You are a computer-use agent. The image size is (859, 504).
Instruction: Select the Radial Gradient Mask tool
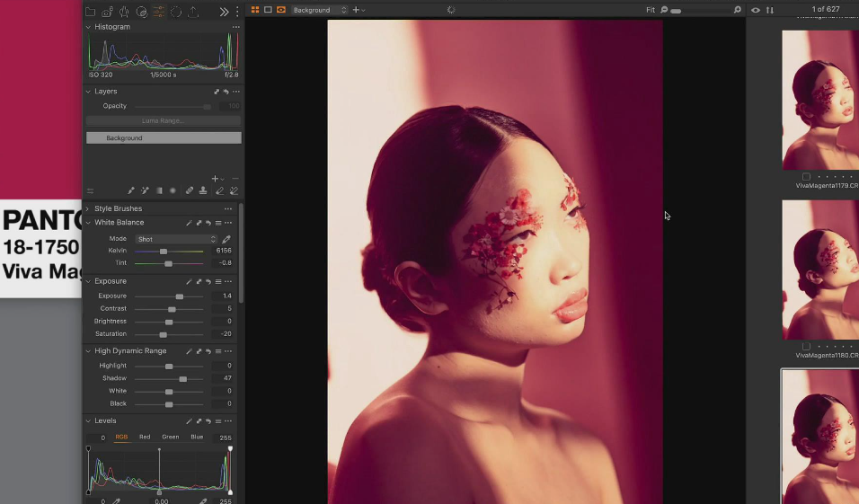pos(173,190)
